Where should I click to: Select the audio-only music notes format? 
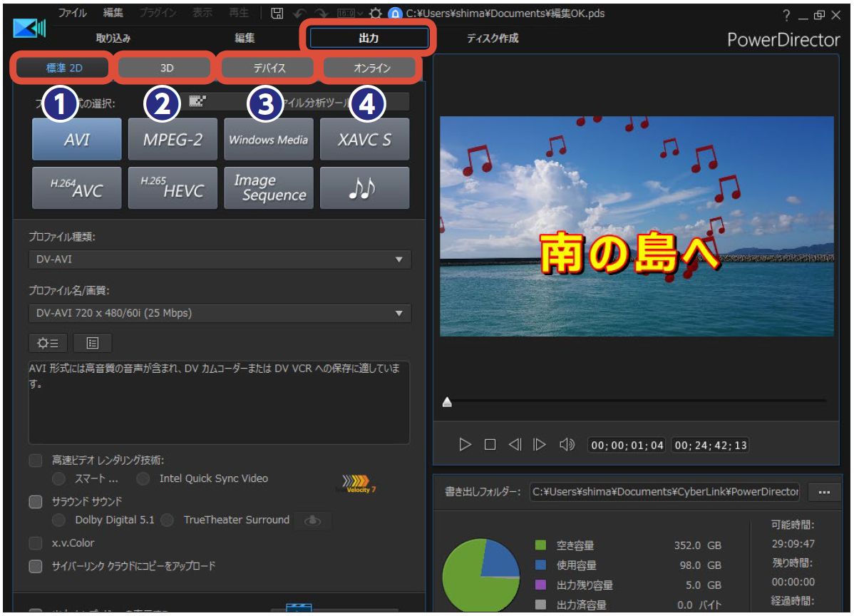pos(364,188)
